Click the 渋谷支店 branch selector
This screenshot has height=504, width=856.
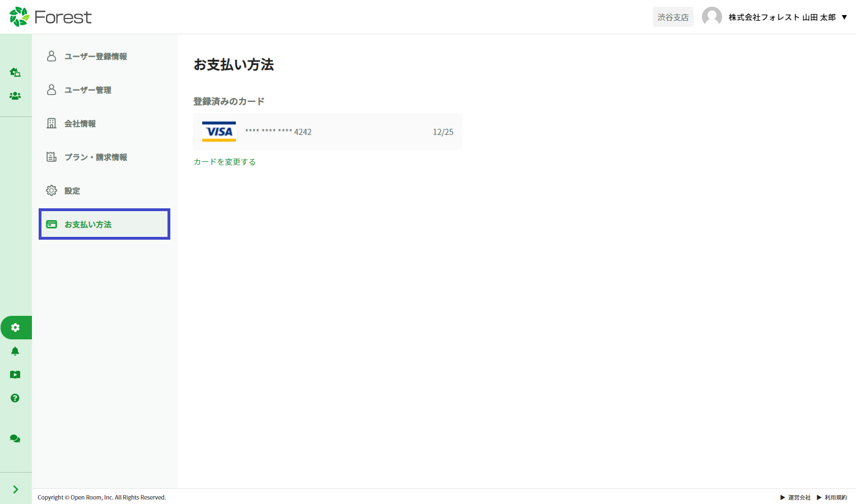click(673, 17)
